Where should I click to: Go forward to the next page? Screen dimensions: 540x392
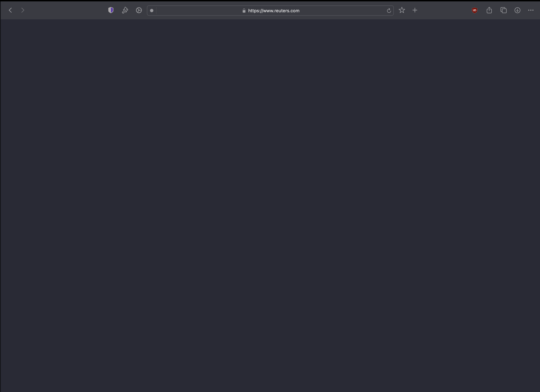tap(23, 10)
